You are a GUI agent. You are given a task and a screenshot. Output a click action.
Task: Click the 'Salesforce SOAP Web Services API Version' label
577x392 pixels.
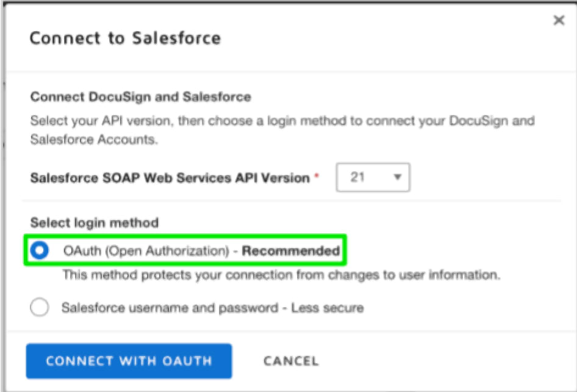(x=170, y=178)
